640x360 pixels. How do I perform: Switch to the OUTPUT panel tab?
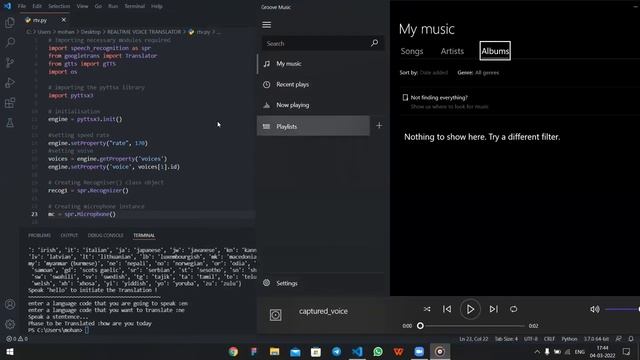point(69,236)
